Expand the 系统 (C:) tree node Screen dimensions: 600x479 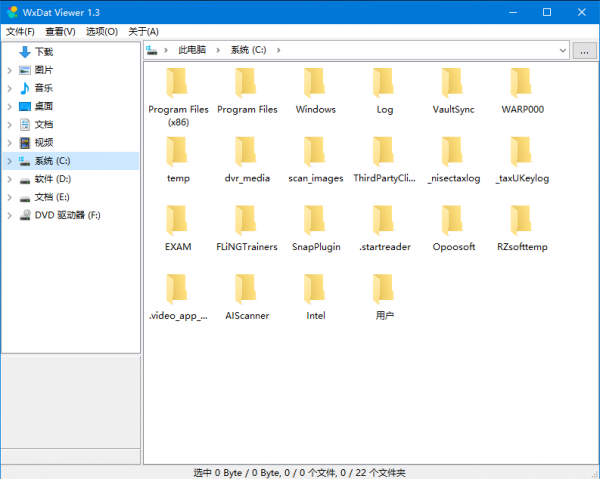10,161
